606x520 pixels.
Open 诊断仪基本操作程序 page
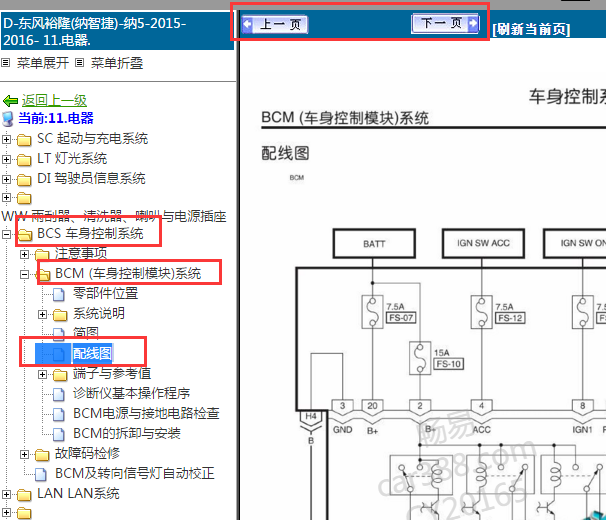pos(131,394)
